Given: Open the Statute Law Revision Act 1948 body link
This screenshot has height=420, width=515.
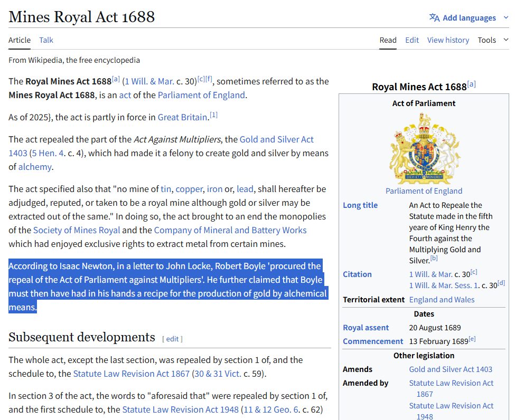Looking at the screenshot, I should [180, 409].
